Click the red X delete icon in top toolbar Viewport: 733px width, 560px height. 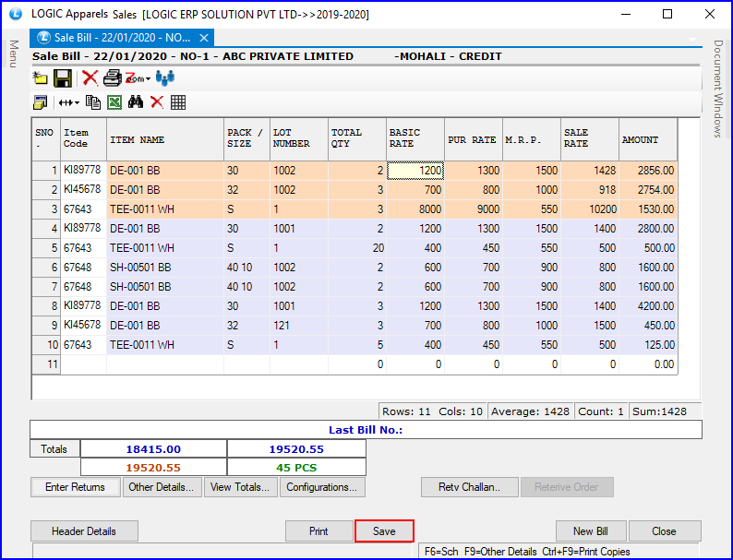[90, 78]
